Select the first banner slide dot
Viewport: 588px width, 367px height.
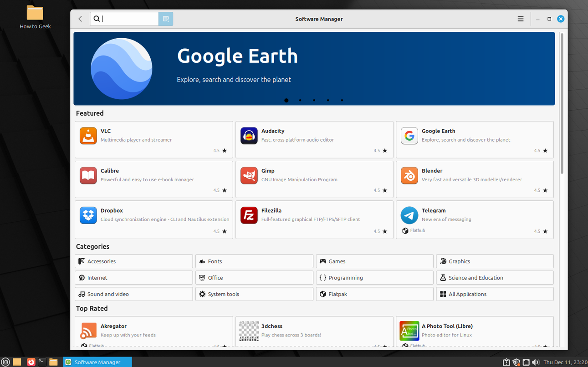[286, 100]
